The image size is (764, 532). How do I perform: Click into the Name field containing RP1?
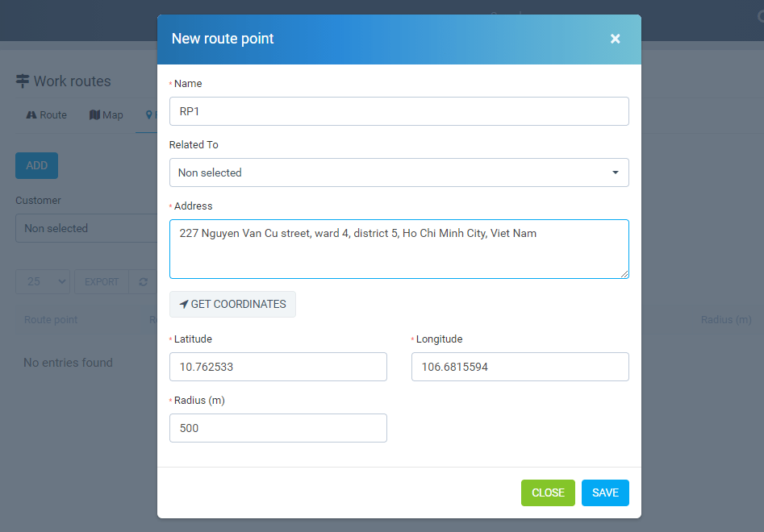[399, 111]
